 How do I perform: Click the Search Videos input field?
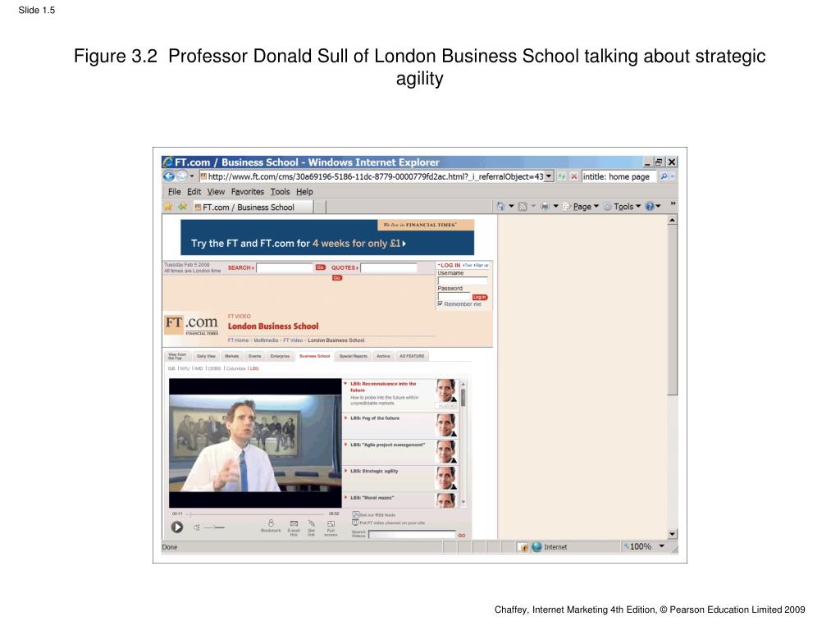pos(412,535)
